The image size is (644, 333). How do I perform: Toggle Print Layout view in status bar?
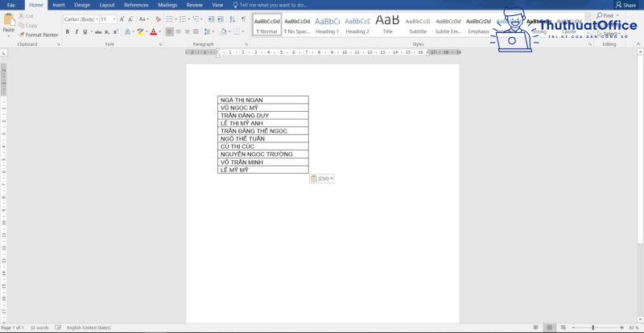coord(549,327)
